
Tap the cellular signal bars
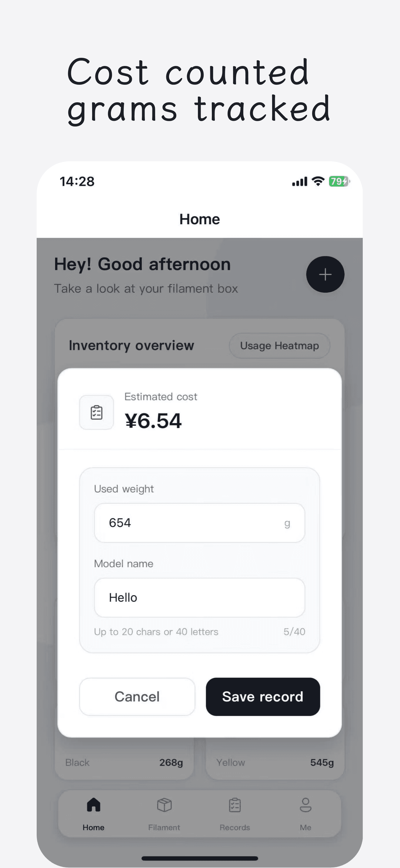pos(299,182)
